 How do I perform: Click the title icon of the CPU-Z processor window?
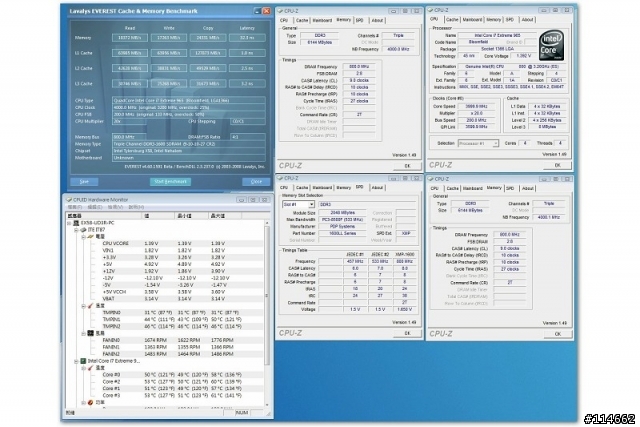pyautogui.click(x=431, y=10)
